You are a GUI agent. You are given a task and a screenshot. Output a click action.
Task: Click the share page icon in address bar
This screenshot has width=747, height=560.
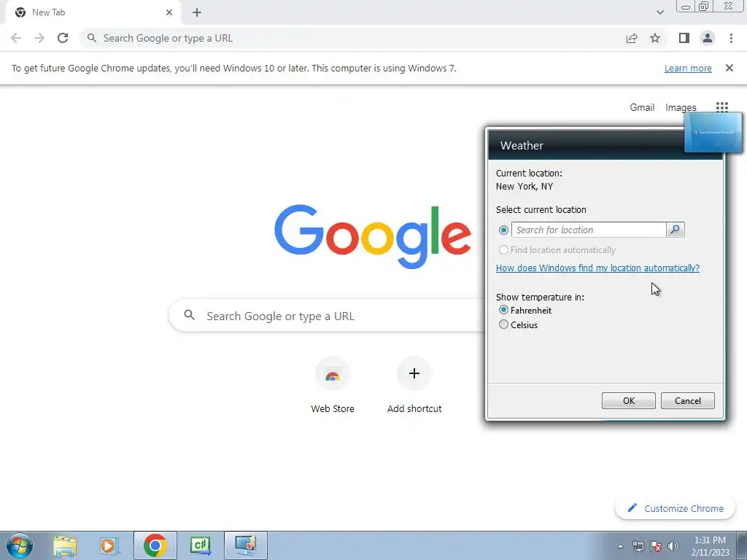click(632, 38)
